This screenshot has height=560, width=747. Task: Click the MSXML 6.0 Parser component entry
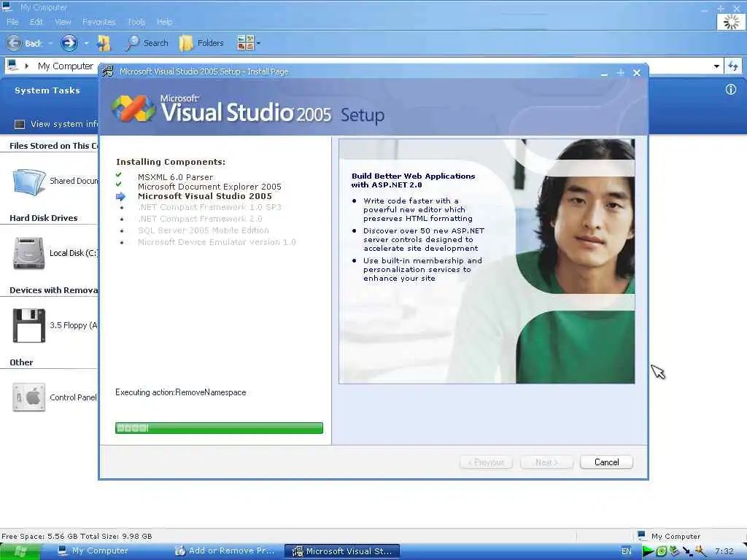tap(175, 177)
